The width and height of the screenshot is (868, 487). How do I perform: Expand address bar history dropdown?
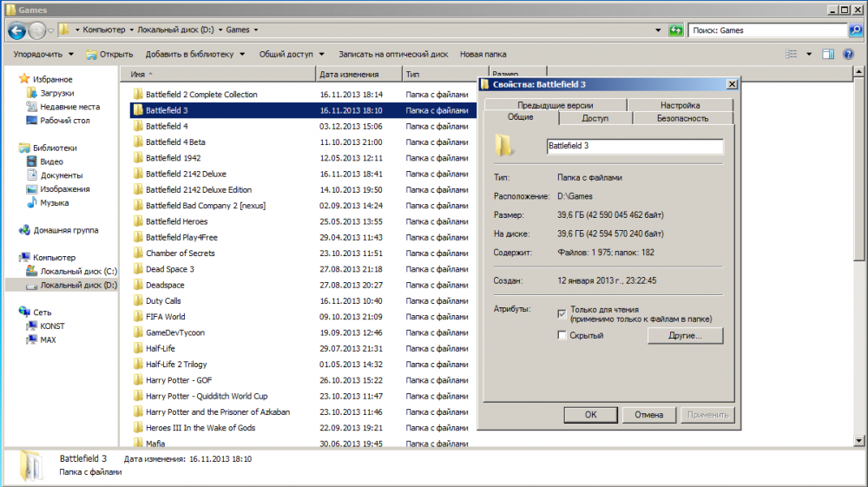click(658, 30)
